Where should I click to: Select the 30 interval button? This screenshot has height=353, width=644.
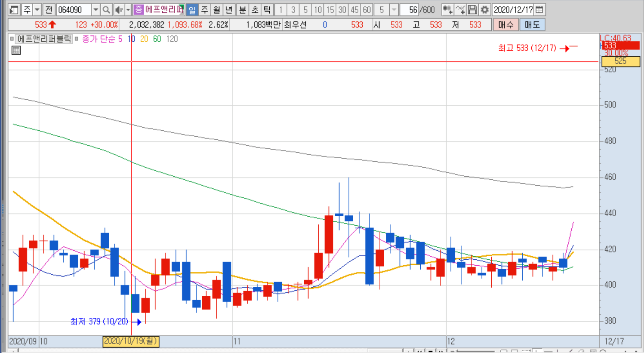click(342, 9)
